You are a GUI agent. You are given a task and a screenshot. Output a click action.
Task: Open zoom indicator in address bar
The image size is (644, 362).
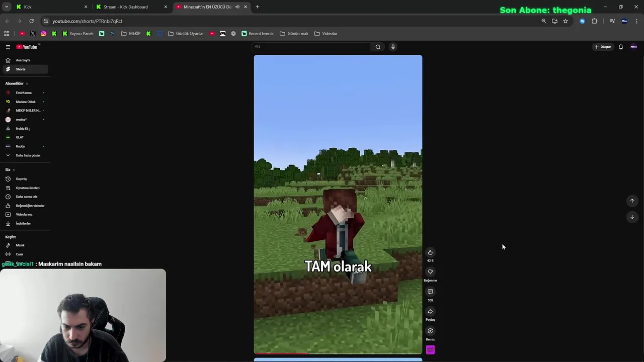click(x=543, y=21)
